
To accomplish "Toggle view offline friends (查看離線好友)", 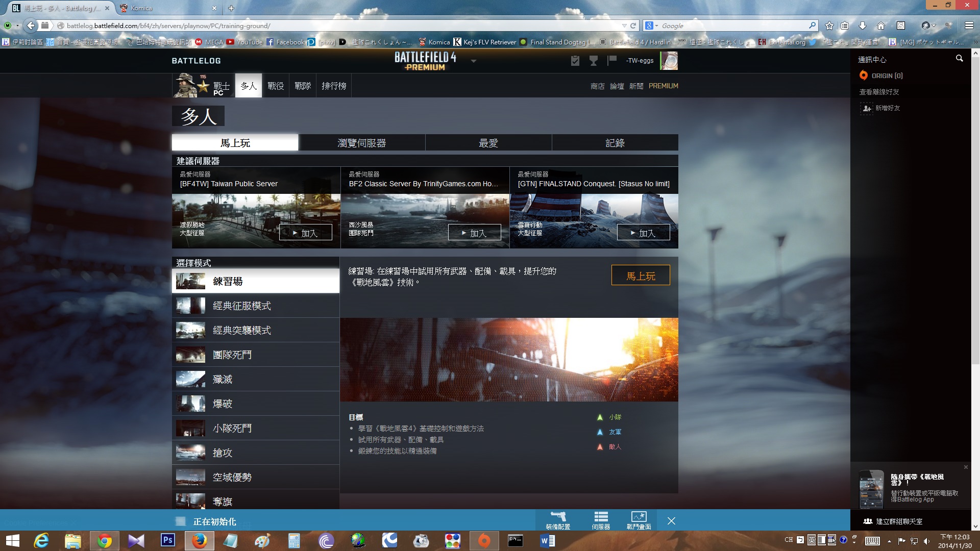I will [x=879, y=92].
